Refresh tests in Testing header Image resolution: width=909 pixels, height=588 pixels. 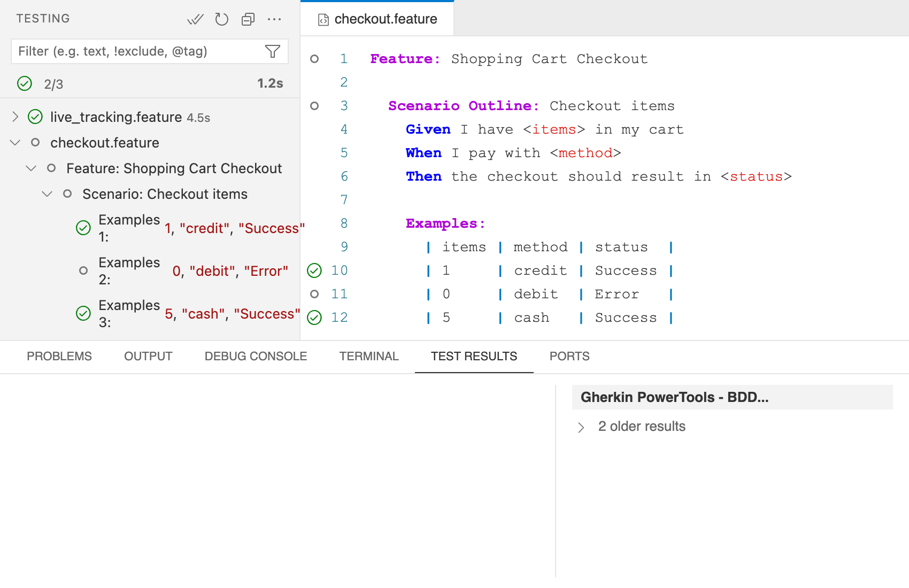point(221,19)
